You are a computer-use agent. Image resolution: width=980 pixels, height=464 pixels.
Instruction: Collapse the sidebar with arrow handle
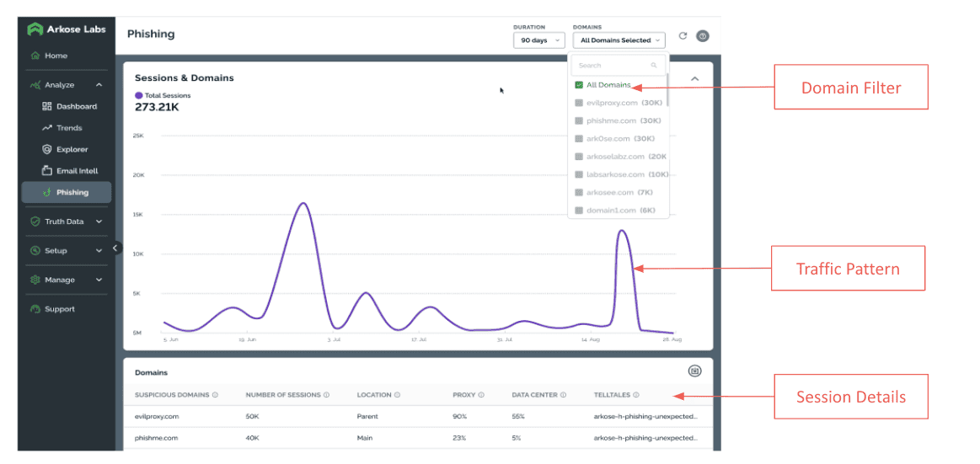coord(115,248)
